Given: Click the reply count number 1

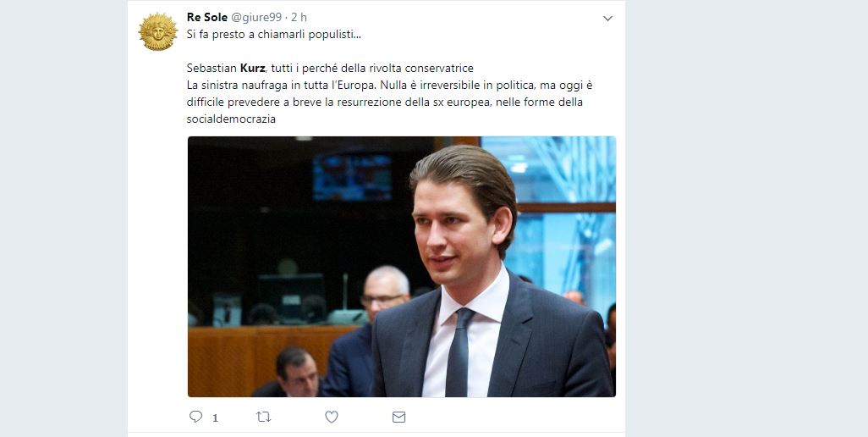Looking at the screenshot, I should [x=215, y=418].
